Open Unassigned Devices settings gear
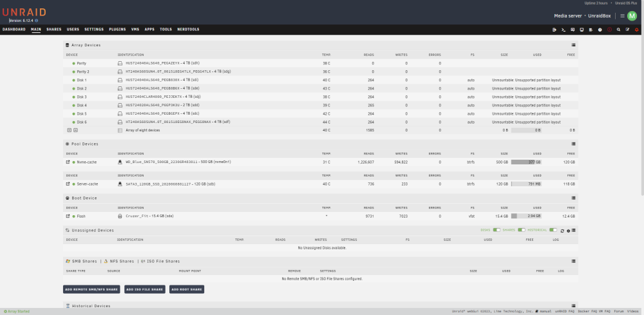Viewport: 644px width, 315px height. coord(569,231)
